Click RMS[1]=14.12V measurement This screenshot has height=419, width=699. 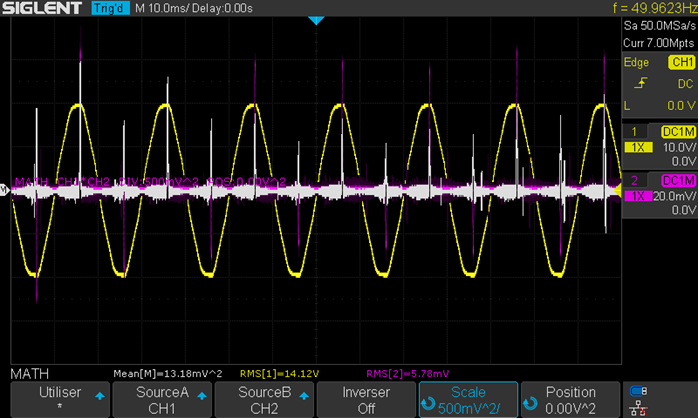pyautogui.click(x=280, y=374)
